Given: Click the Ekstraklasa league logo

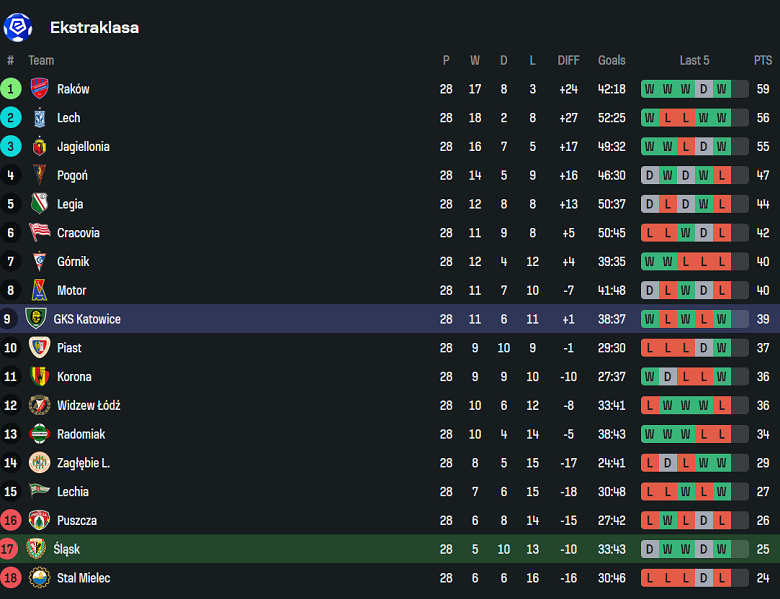Looking at the screenshot, I should 18,27.
